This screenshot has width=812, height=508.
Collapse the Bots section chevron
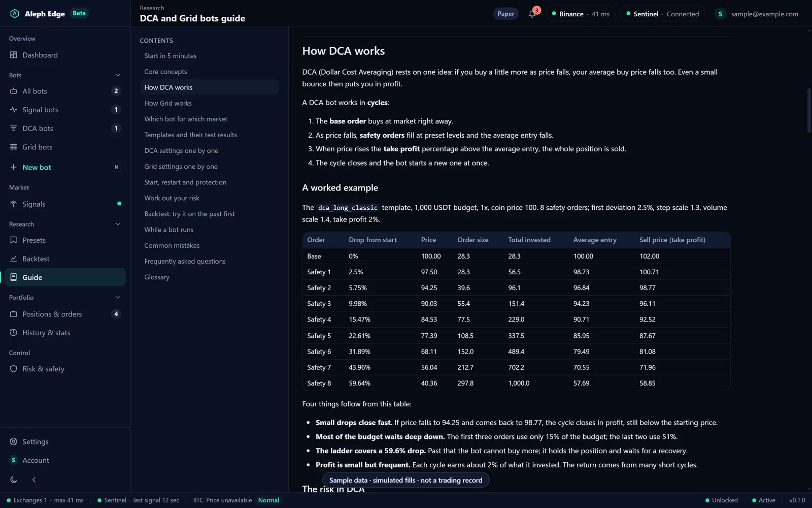118,75
